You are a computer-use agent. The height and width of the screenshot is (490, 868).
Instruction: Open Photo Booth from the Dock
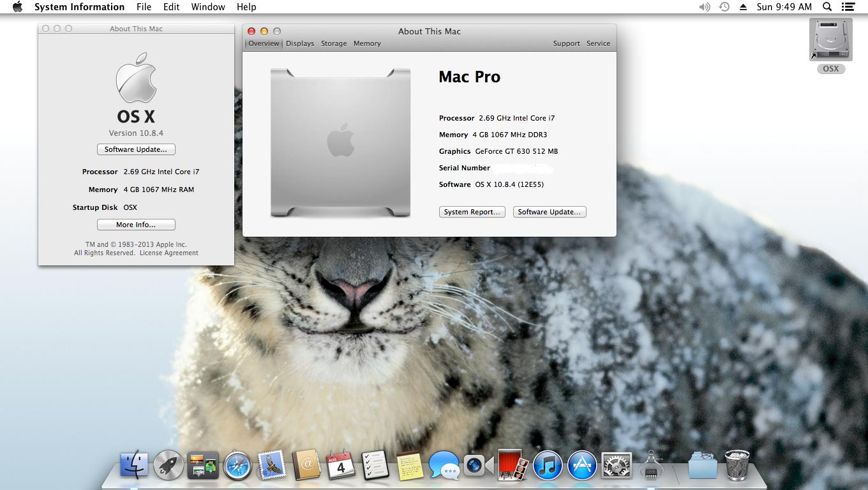click(x=513, y=465)
